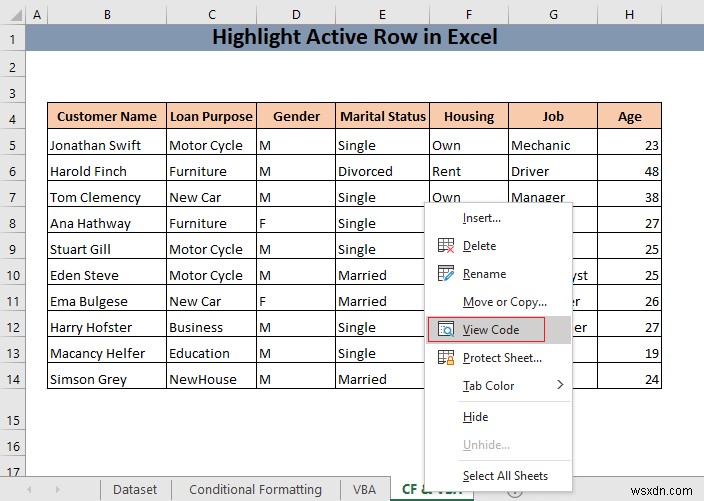Click next sheet navigation arrow

(x=57, y=489)
